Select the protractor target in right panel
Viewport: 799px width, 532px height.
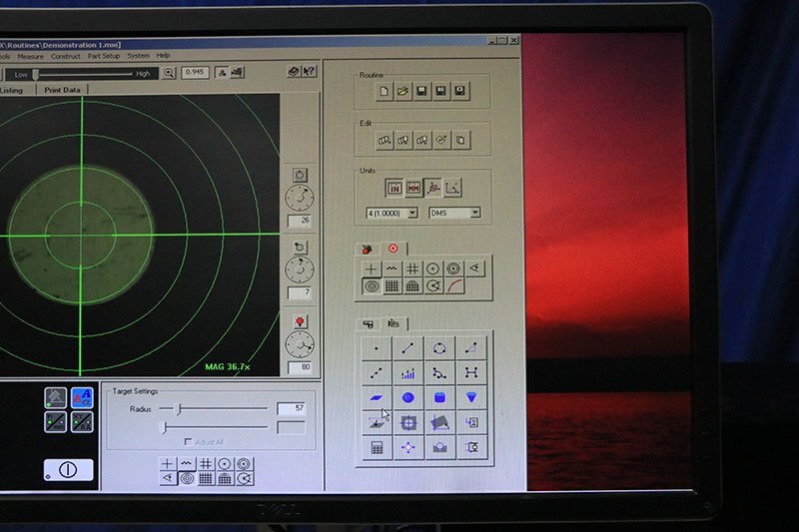pos(412,286)
